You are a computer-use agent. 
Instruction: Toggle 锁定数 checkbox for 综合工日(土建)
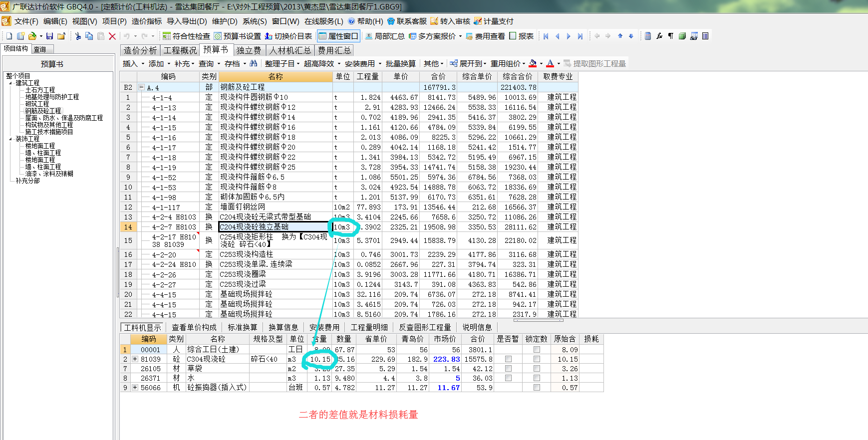[x=537, y=350]
